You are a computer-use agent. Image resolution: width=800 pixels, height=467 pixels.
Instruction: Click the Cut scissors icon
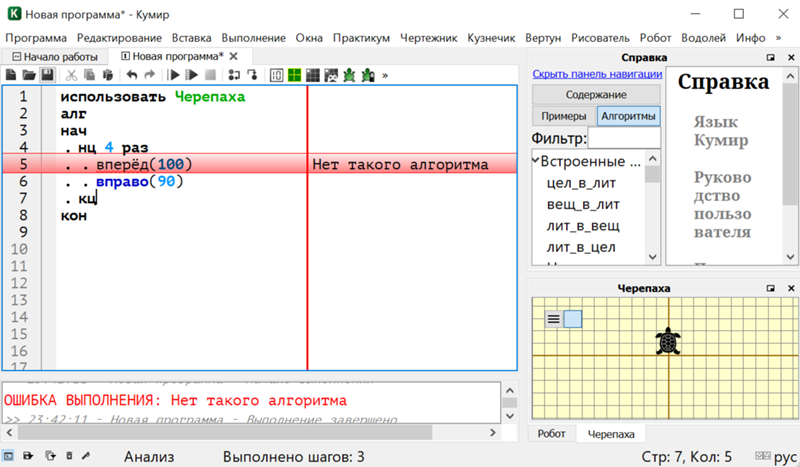[x=71, y=75]
